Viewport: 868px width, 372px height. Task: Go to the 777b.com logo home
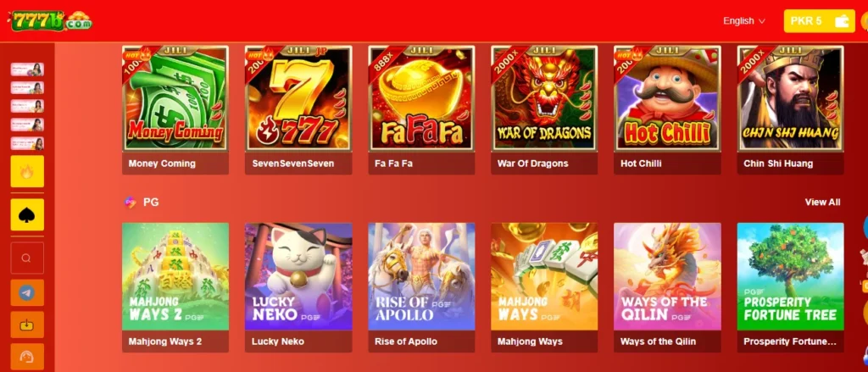pos(51,21)
